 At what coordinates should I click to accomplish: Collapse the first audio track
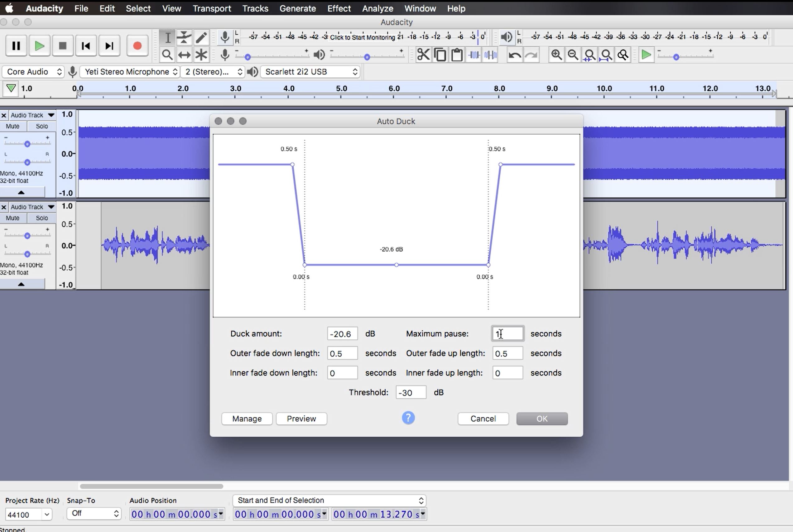pyautogui.click(x=21, y=192)
